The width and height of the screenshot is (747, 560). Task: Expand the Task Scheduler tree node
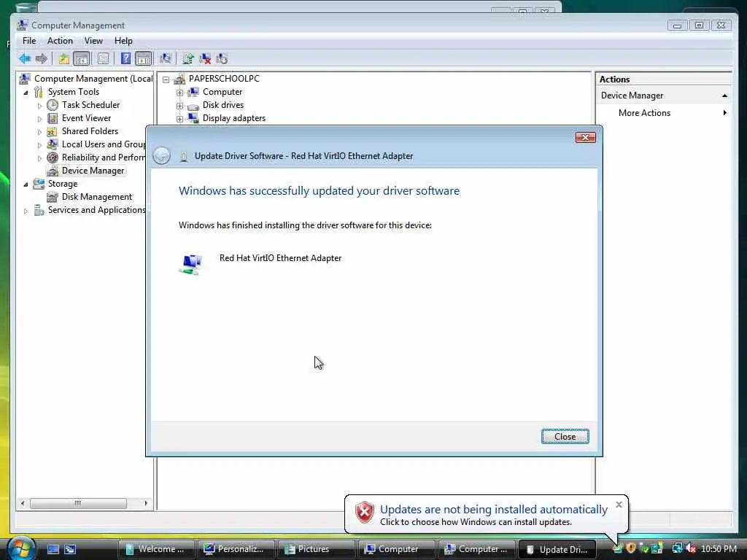(x=39, y=106)
